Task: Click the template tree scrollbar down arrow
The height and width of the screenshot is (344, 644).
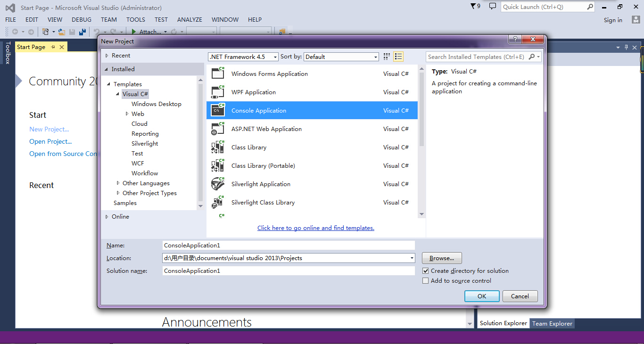Action: click(201, 206)
